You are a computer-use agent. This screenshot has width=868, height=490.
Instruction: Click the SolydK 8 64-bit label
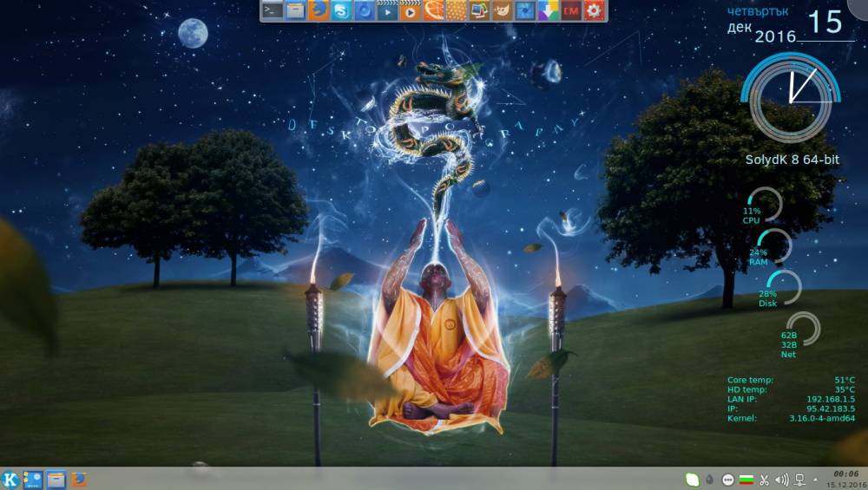coord(792,160)
